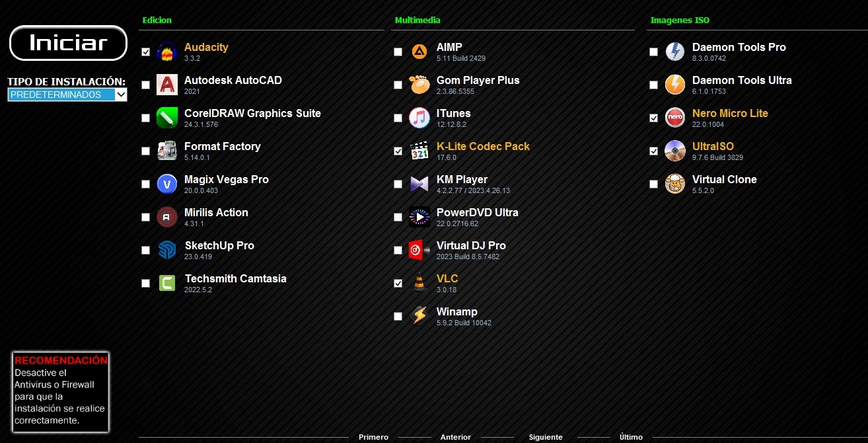
Task: Click the SketchUp Pro icon
Action: point(167,251)
